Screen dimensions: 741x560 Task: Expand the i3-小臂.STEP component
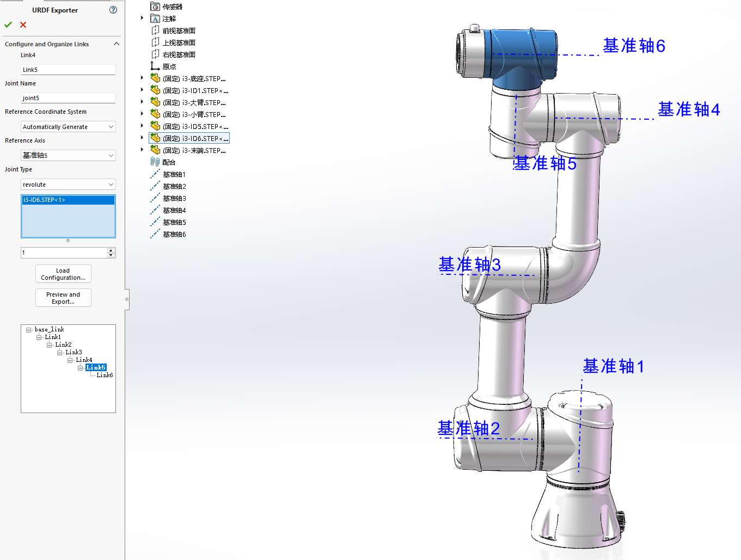142,114
